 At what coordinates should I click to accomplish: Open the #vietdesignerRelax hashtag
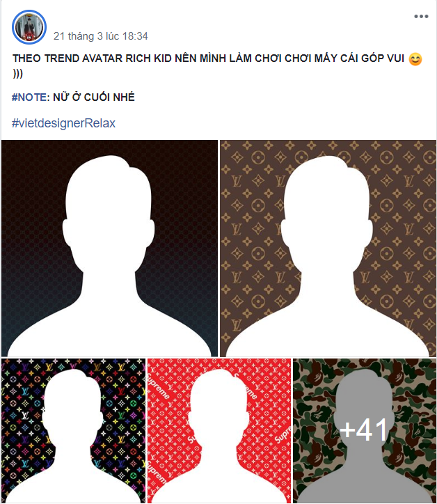point(63,123)
